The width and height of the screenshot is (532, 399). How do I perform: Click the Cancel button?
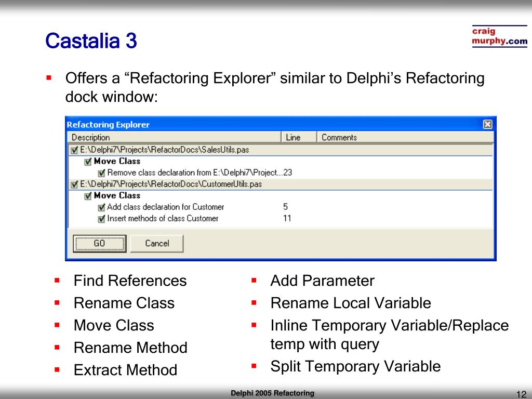157,243
